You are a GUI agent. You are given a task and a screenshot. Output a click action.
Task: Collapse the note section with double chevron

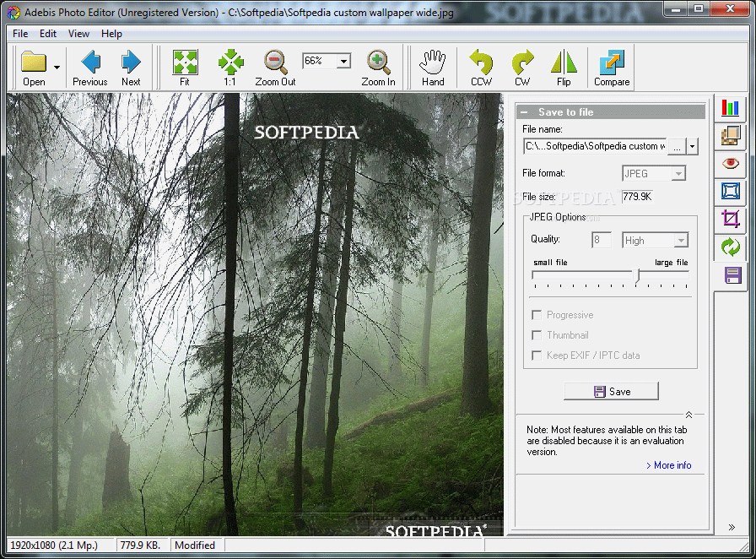click(689, 415)
